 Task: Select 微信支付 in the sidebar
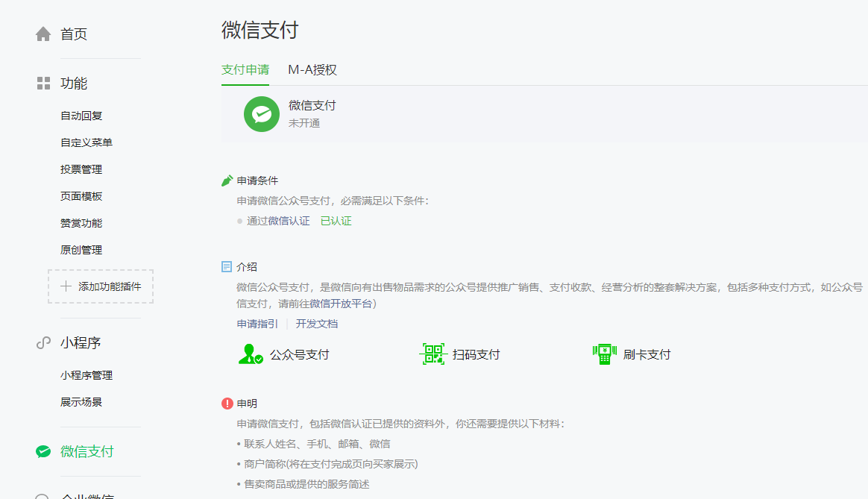[x=87, y=451]
